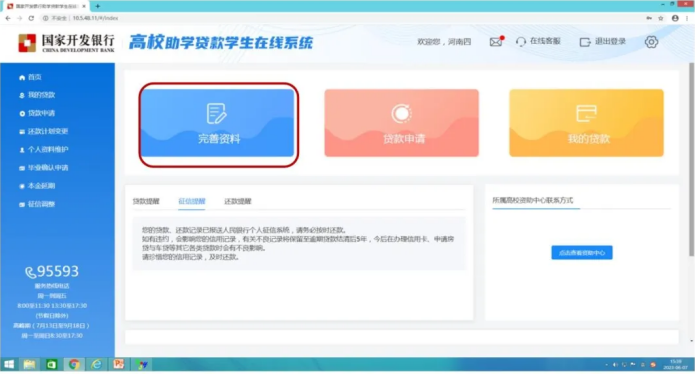Open 个人资料维护 in the sidebar
The image size is (695, 374).
point(43,150)
